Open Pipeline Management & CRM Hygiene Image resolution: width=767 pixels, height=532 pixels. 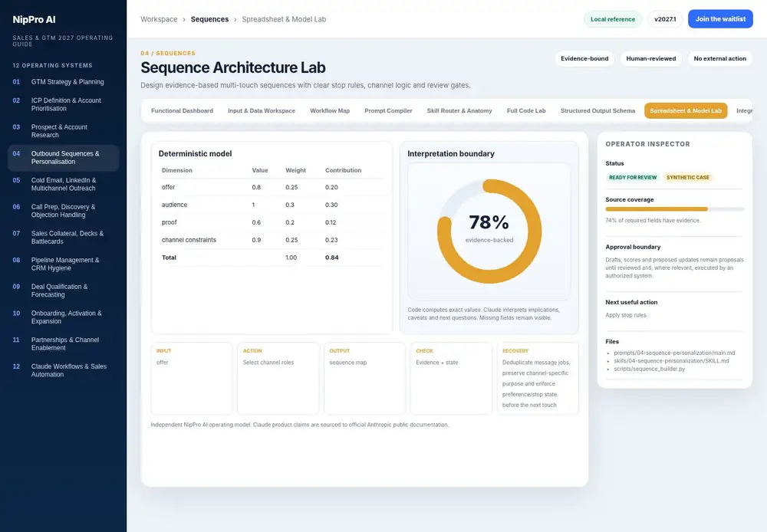coord(63,264)
